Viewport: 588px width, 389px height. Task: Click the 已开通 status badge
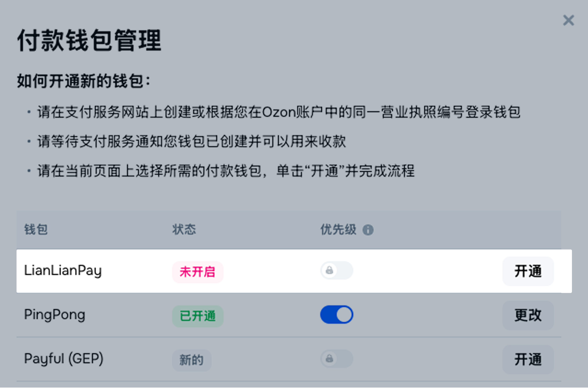198,316
